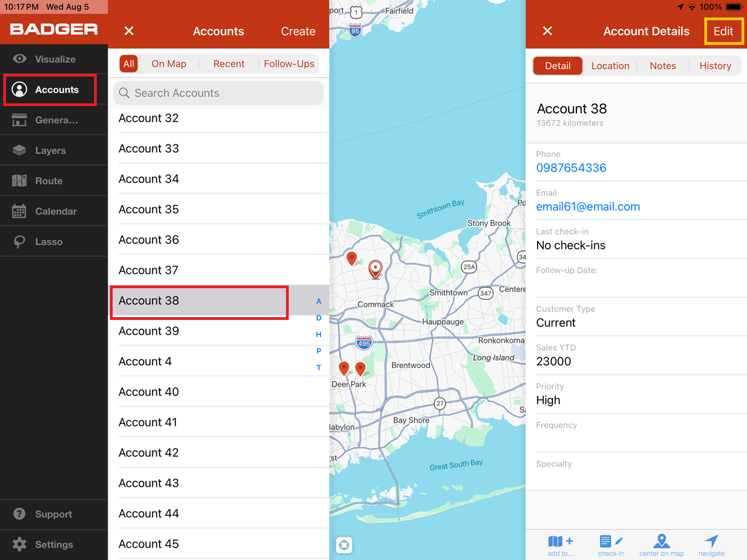Select Account 40 in the list
Image resolution: width=747 pixels, height=560 pixels.
click(x=219, y=392)
